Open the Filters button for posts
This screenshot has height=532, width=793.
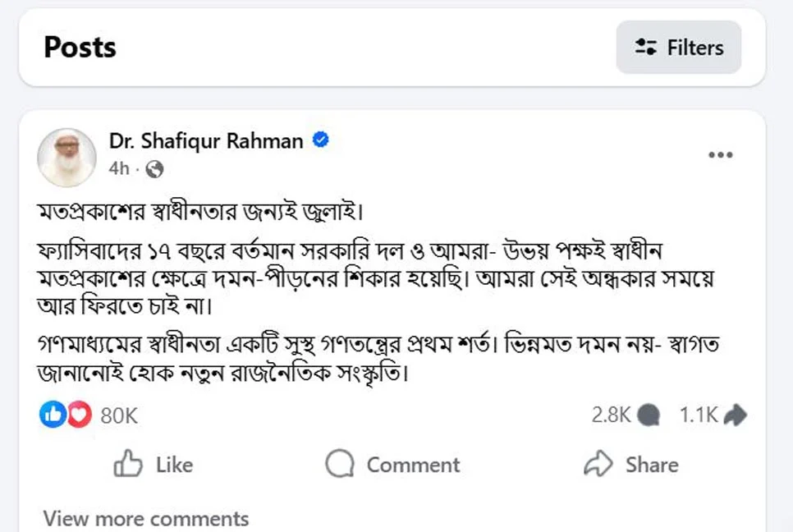click(678, 48)
